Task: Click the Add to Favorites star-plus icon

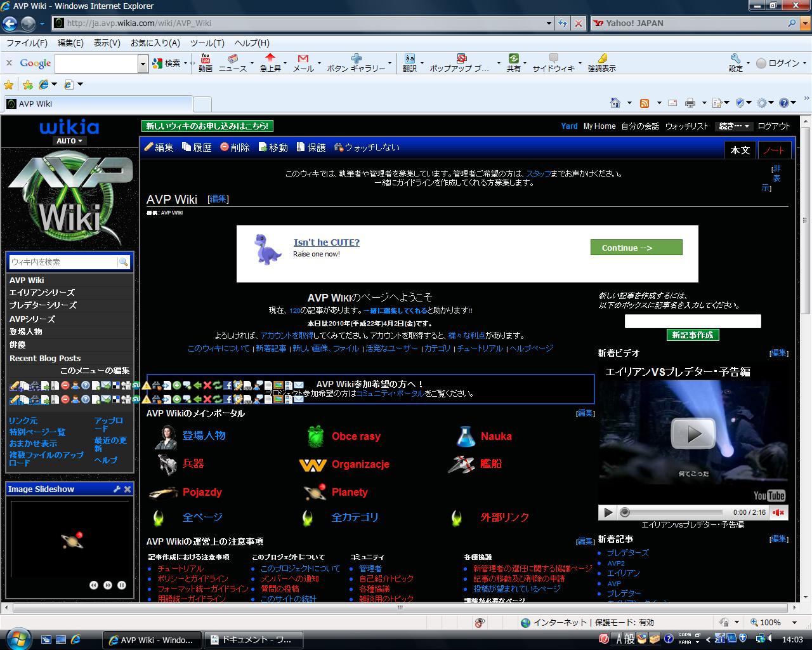Action: pos(28,84)
